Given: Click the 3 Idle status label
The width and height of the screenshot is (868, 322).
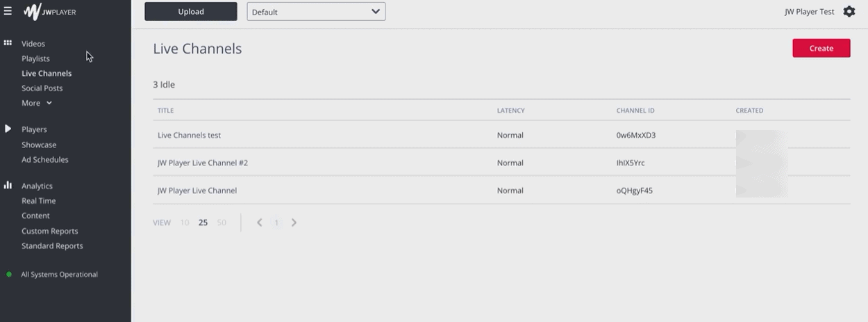Looking at the screenshot, I should click(x=164, y=85).
